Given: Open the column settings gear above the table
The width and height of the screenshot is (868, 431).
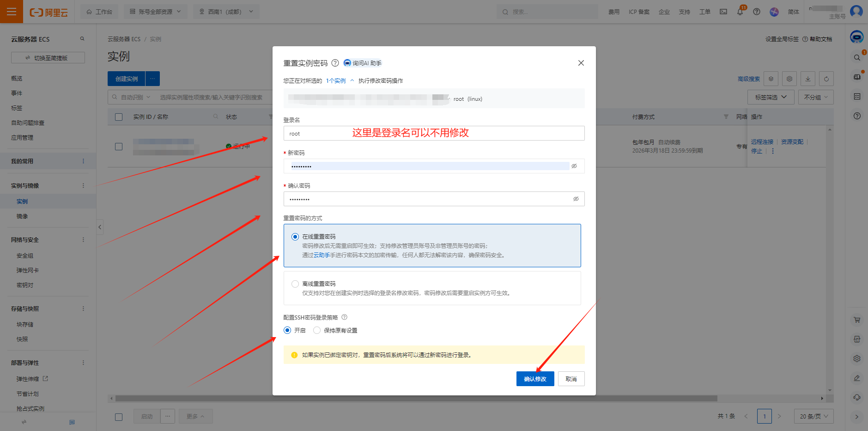Looking at the screenshot, I should coord(789,79).
